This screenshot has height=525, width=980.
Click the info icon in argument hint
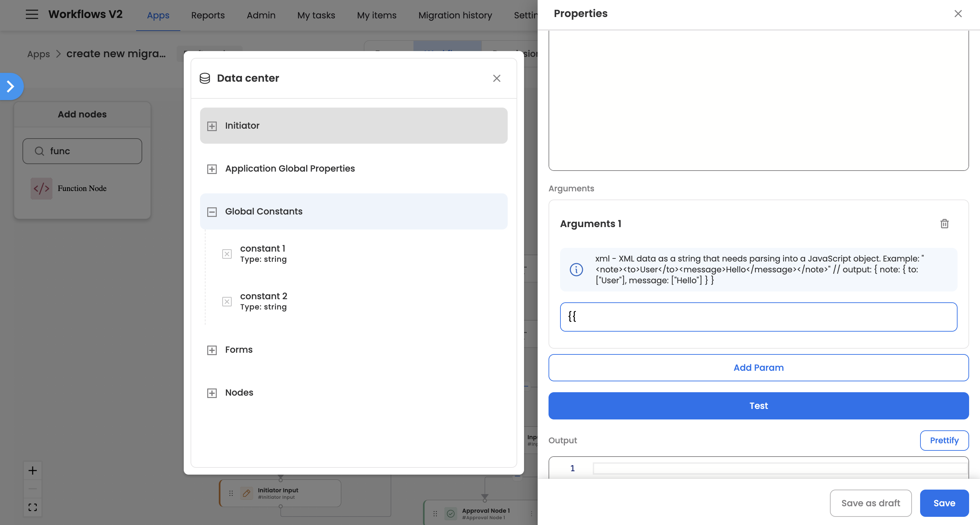click(x=576, y=270)
